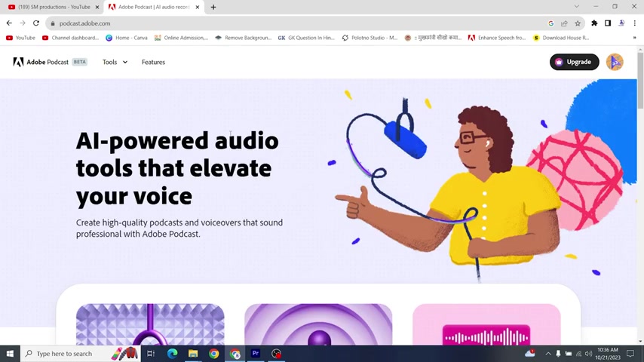Open the volume control in tray
This screenshot has height=362, width=644.
point(588,354)
